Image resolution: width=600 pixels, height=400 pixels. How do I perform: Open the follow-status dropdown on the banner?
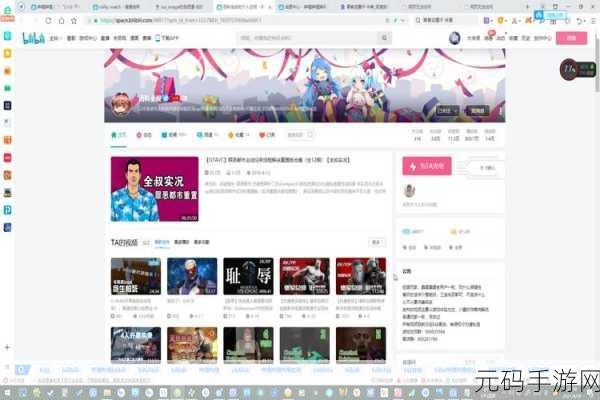point(448,111)
